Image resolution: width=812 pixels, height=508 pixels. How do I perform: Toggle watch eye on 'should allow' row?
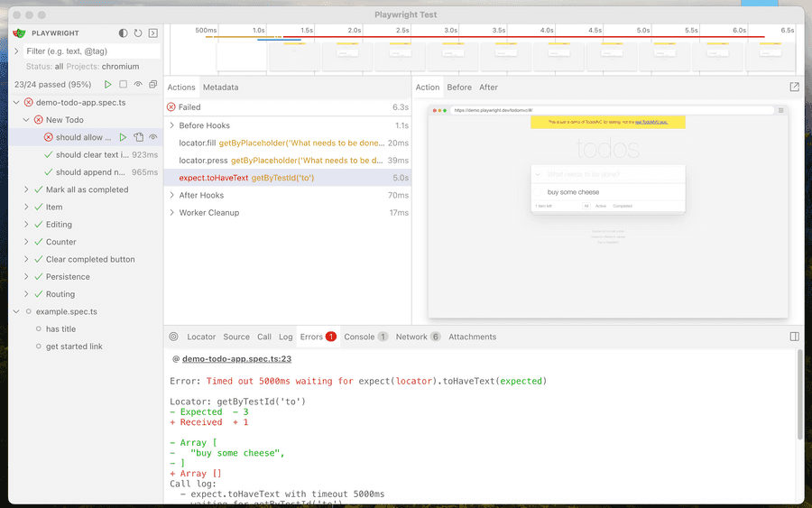pos(152,137)
